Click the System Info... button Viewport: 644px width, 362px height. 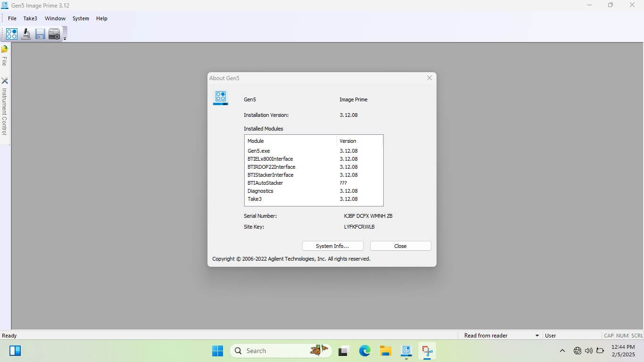[332, 246]
